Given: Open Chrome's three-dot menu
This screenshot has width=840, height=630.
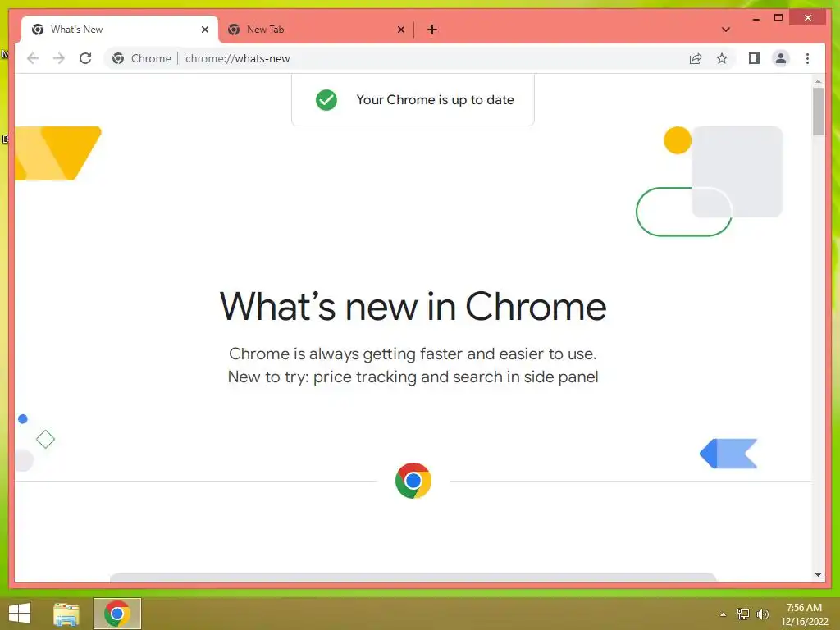Looking at the screenshot, I should (807, 58).
